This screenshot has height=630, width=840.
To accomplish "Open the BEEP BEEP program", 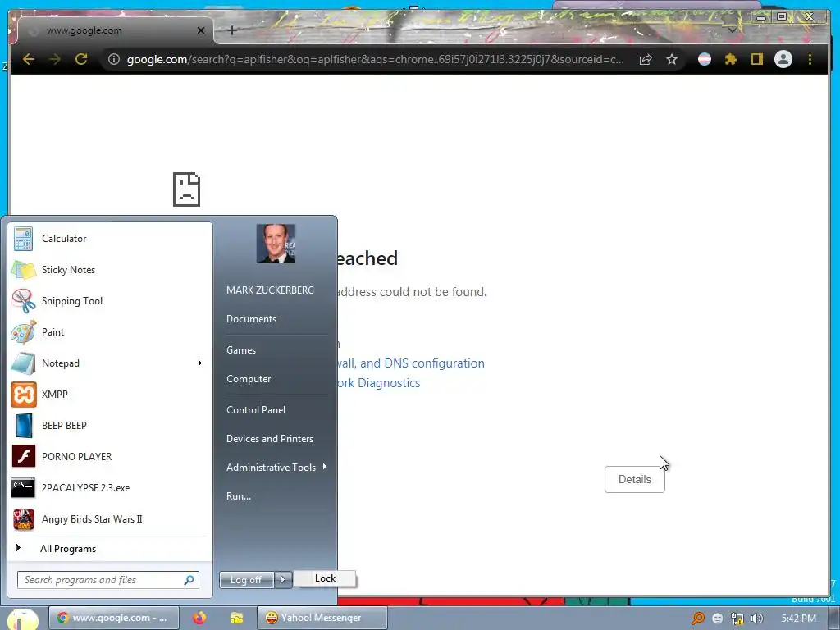I will click(110, 426).
